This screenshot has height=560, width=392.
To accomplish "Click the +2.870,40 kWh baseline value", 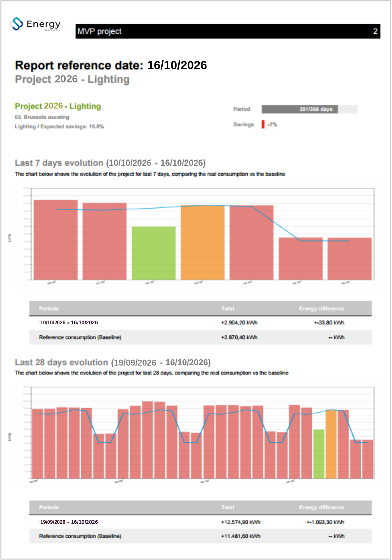I will tap(239, 337).
